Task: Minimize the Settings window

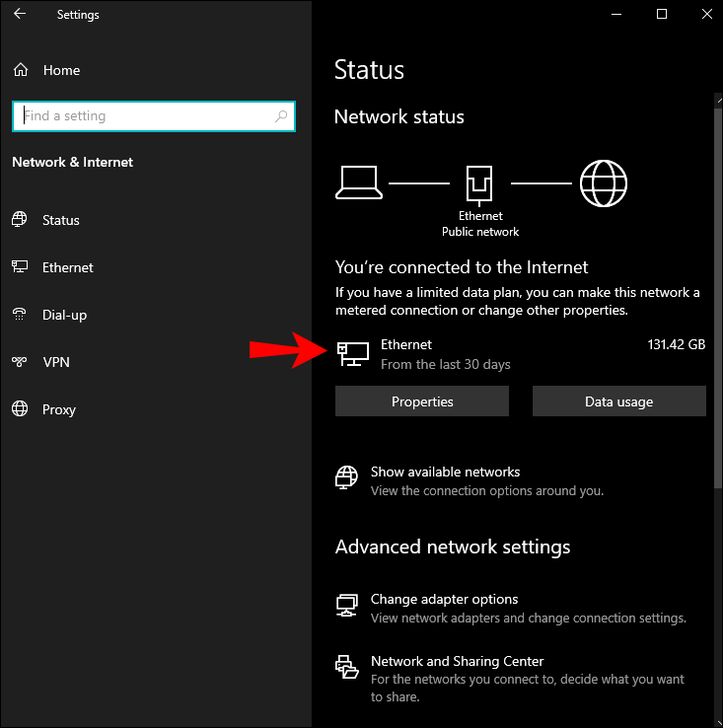Action: tap(616, 15)
